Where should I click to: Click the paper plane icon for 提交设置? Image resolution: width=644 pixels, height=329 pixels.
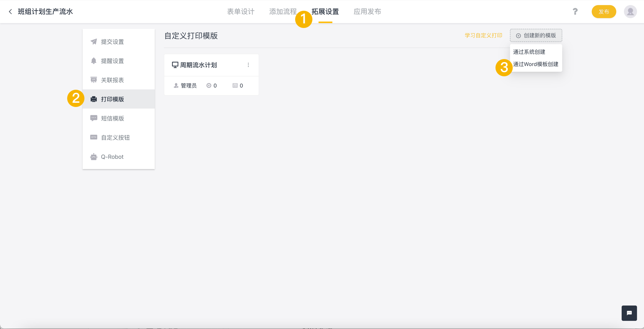tap(94, 41)
